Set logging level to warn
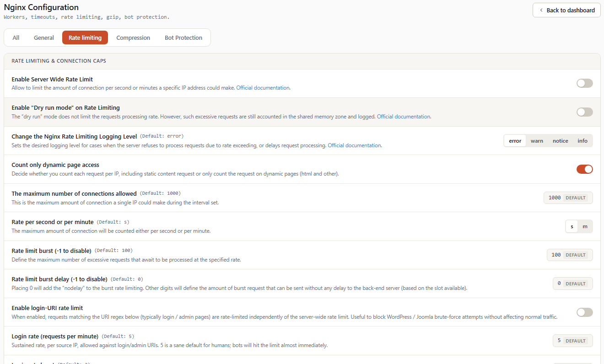Viewport: 604px width, 364px height. coord(537,141)
